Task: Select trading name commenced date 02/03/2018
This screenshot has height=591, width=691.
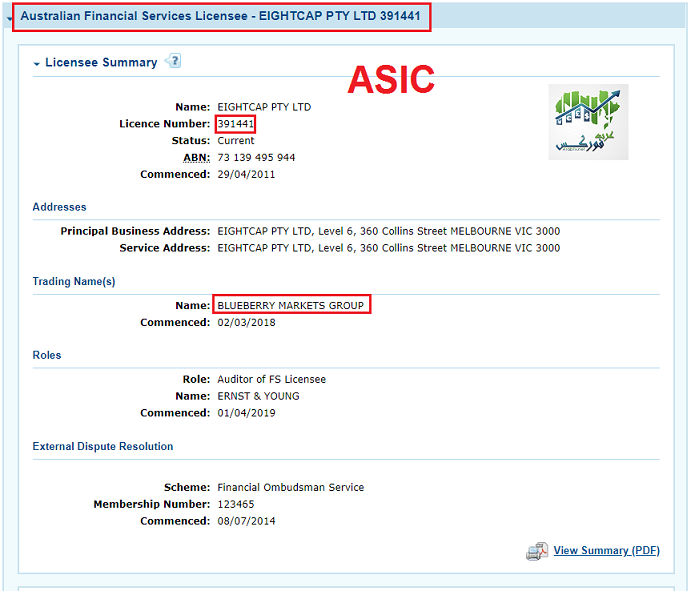Action: 246,323
